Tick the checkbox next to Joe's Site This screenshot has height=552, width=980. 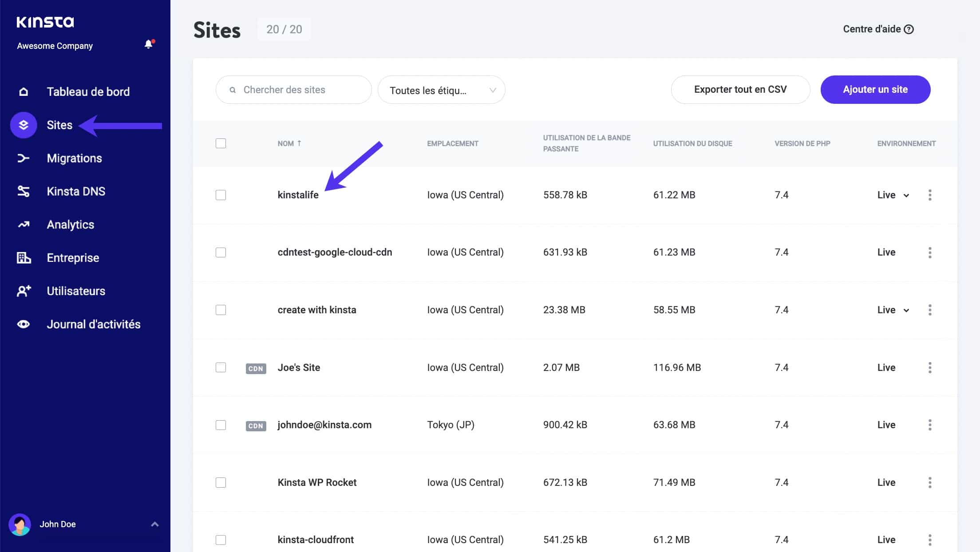pyautogui.click(x=221, y=367)
